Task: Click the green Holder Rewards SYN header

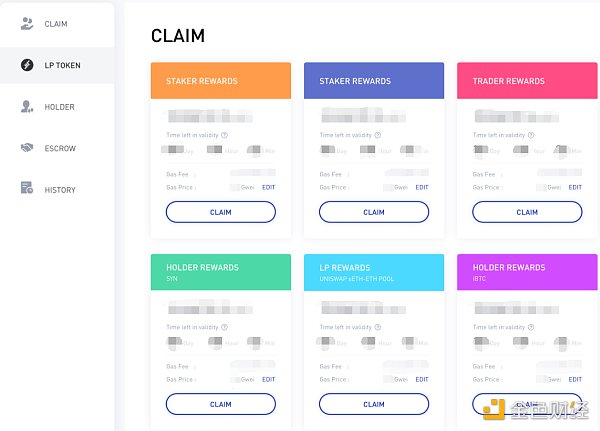Action: coord(221,272)
